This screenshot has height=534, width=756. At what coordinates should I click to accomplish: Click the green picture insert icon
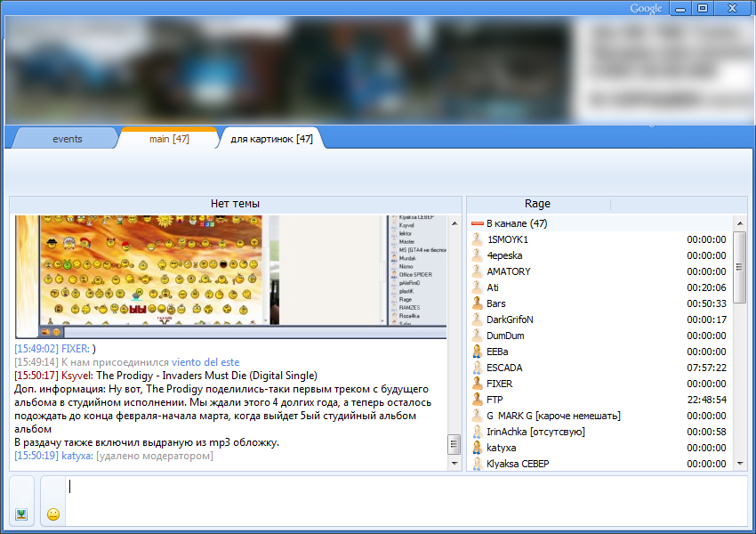click(21, 514)
